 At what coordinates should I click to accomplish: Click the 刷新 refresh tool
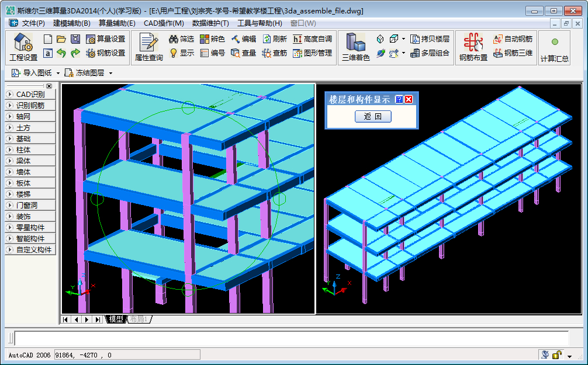coord(275,39)
